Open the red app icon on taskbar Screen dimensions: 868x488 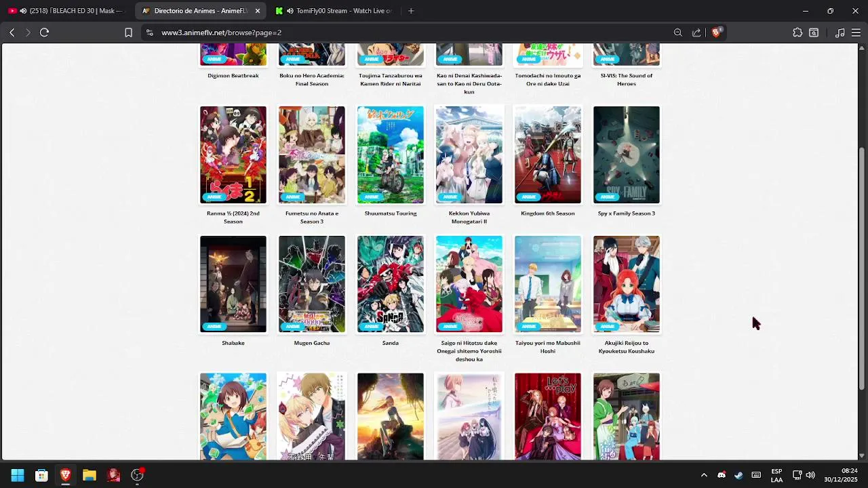coord(113,475)
